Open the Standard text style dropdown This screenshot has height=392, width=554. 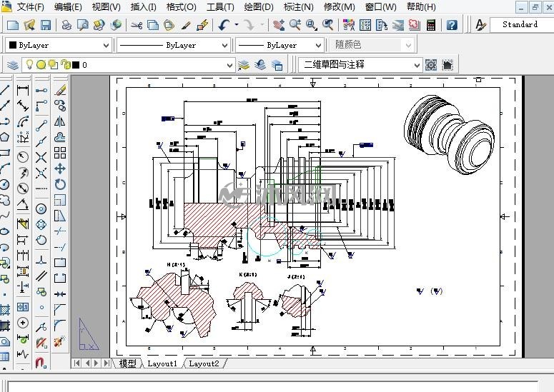522,24
